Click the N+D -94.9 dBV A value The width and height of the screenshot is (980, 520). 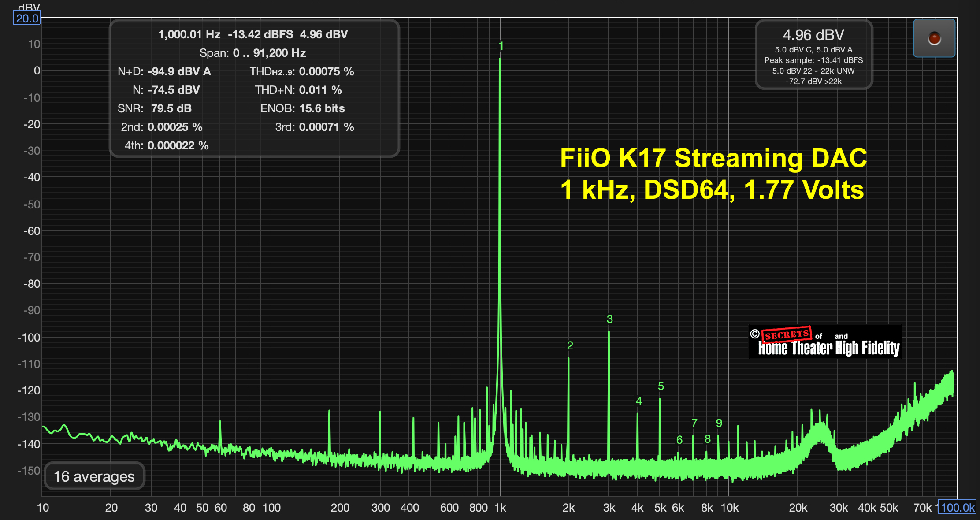[179, 71]
